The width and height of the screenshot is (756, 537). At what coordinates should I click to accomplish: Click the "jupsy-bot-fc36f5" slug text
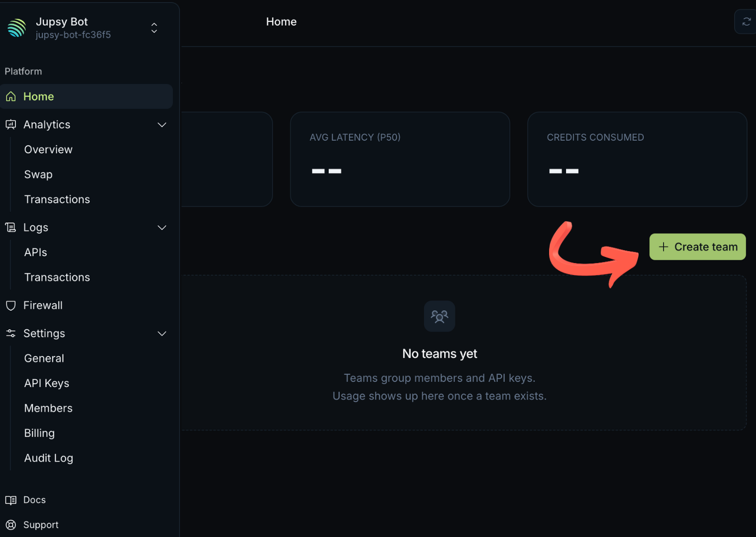[73, 35]
